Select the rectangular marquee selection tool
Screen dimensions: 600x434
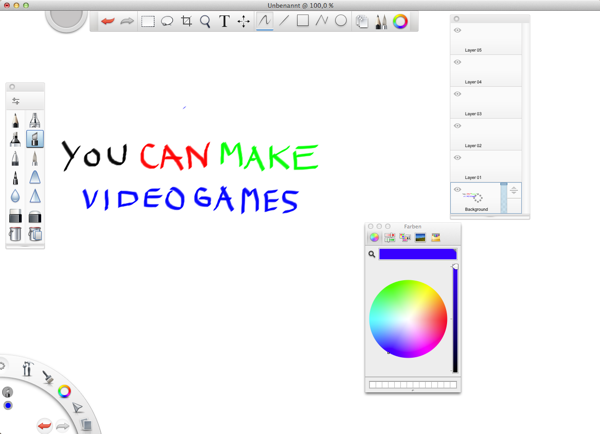(x=148, y=21)
